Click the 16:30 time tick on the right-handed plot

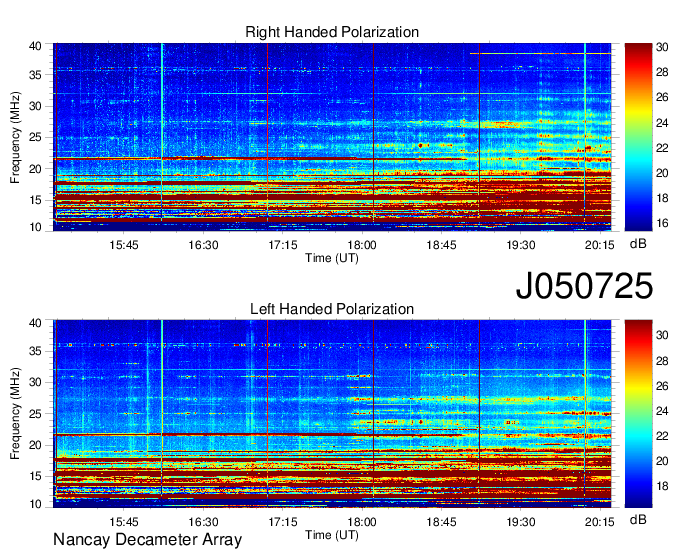(203, 245)
